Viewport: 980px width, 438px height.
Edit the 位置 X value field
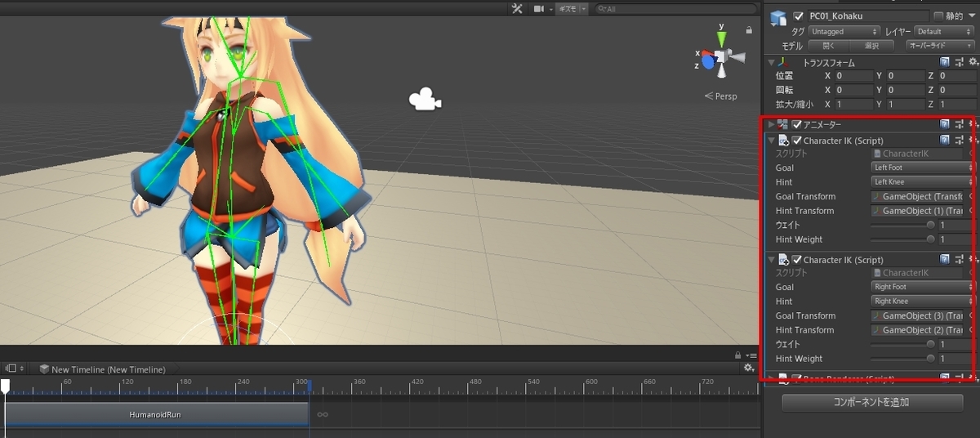[x=853, y=76]
